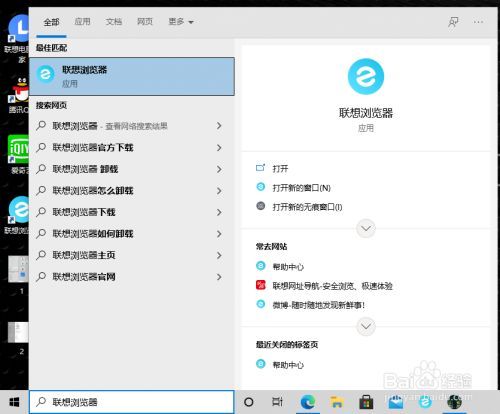Open 帮助中心 under 常去网站

click(288, 267)
